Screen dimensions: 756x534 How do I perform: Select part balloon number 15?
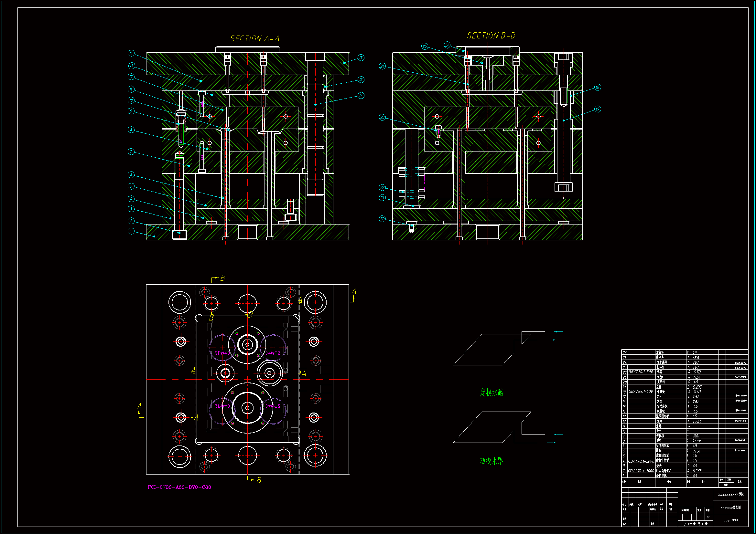[361, 58]
